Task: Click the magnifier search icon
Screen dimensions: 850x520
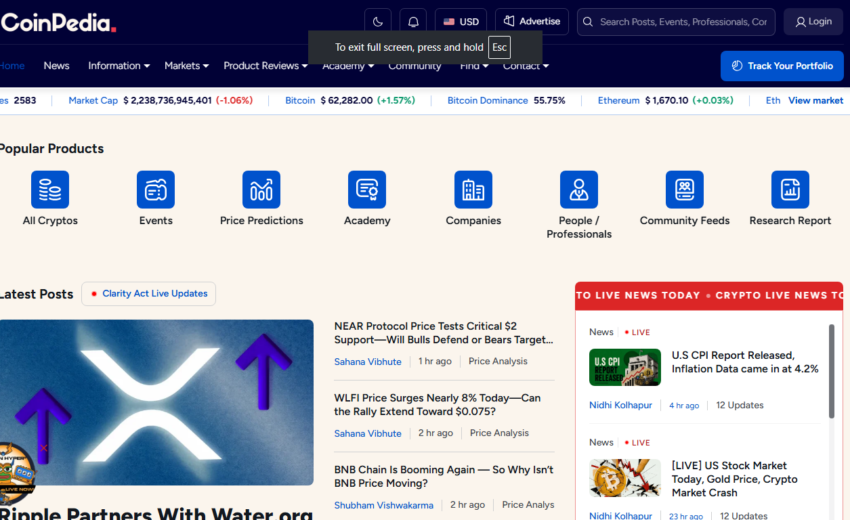Action: coord(588,22)
